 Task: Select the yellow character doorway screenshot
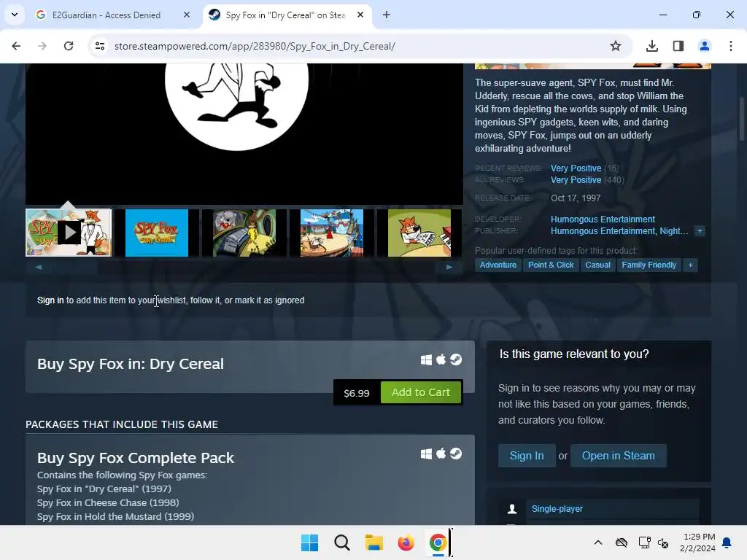click(x=244, y=233)
